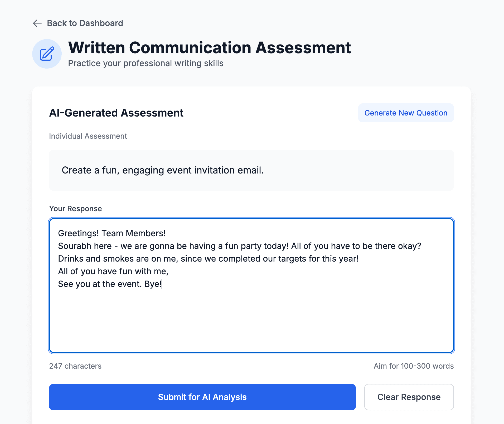
Task: Click the 247 characters counter
Action: (x=75, y=366)
